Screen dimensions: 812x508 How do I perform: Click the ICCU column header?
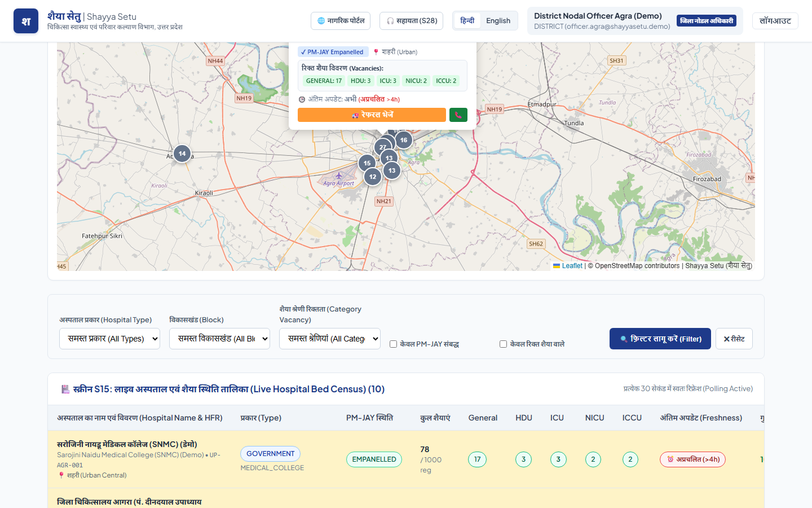pyautogui.click(x=632, y=418)
